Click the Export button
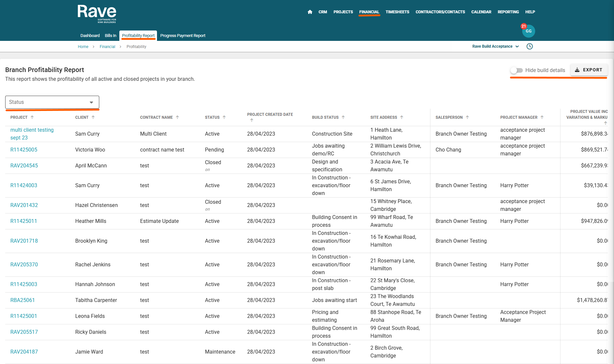This screenshot has width=614, height=364. tap(589, 70)
